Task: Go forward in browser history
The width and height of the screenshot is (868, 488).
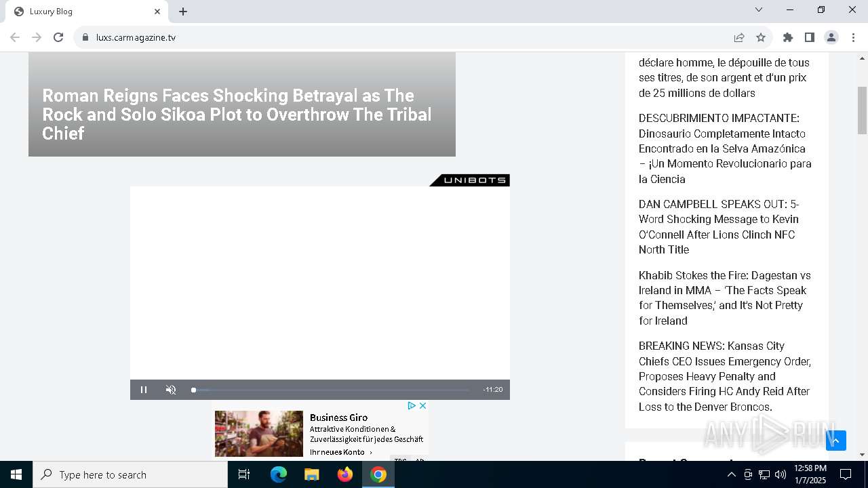Action: coord(37,37)
